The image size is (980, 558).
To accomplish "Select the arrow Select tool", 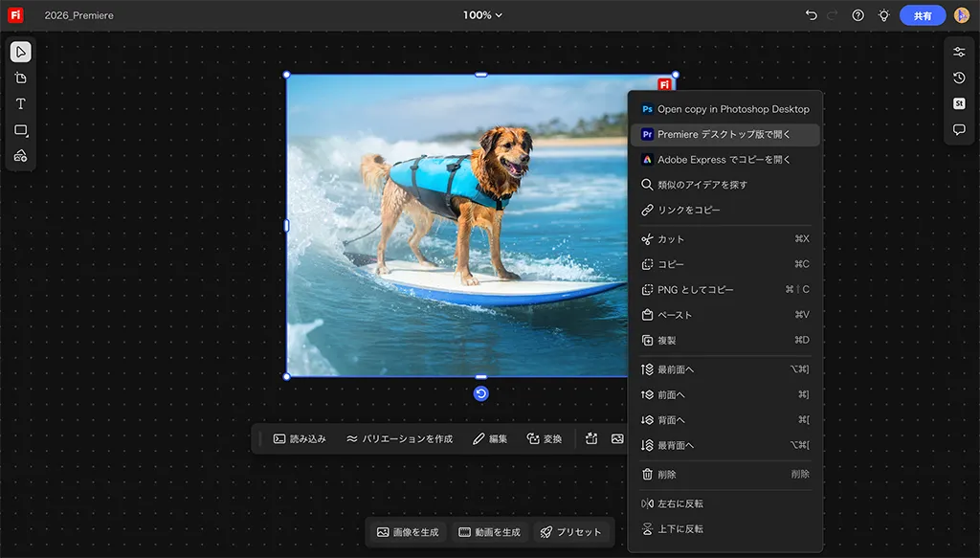I will tap(21, 52).
